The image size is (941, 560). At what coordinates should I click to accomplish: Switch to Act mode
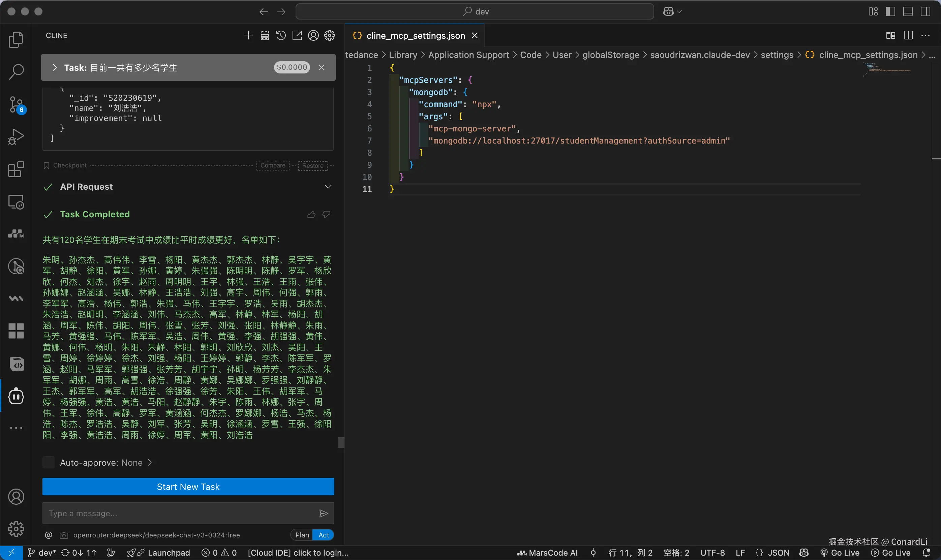pyautogui.click(x=324, y=535)
